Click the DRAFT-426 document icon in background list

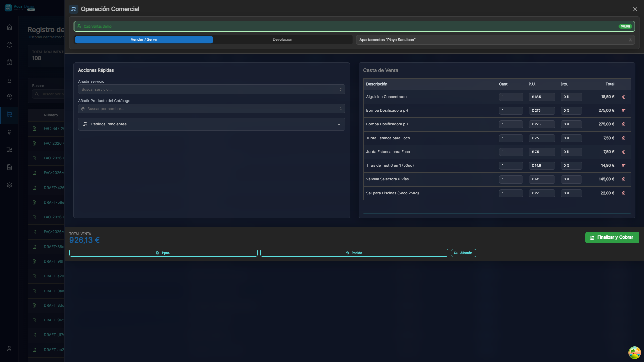coord(34,188)
